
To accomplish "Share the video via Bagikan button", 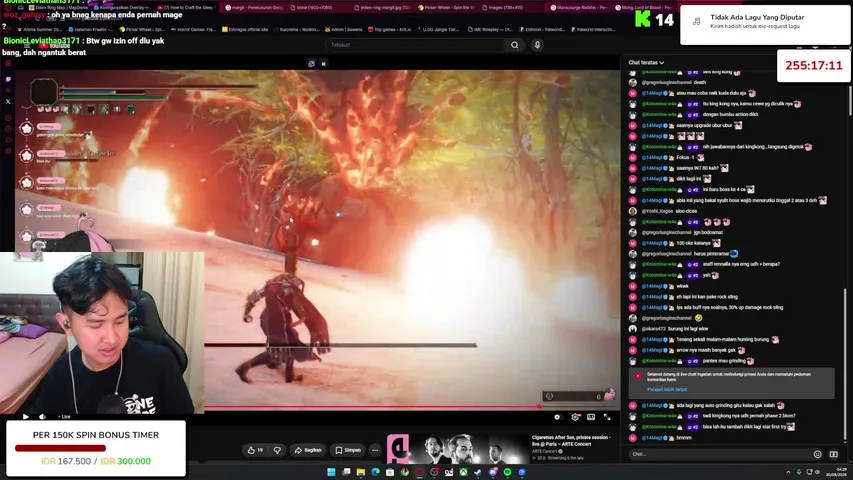I will tap(308, 450).
